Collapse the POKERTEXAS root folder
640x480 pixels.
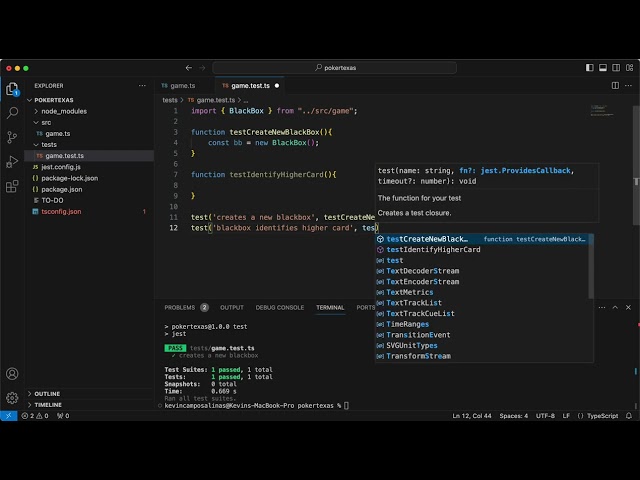[53, 100]
